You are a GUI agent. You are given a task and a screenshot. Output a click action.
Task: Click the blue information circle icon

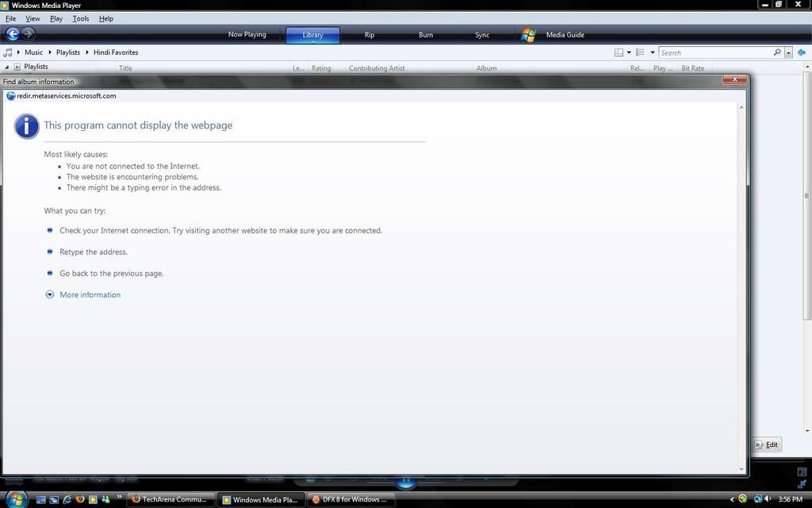tap(26, 126)
